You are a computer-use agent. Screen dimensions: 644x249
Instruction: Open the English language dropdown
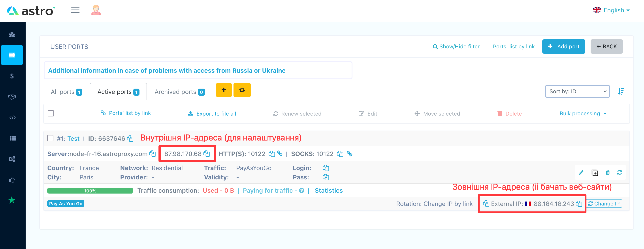coord(611,10)
